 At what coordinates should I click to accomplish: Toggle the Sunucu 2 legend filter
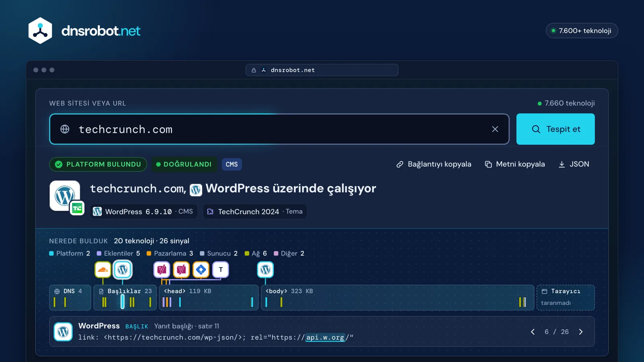coord(219,253)
